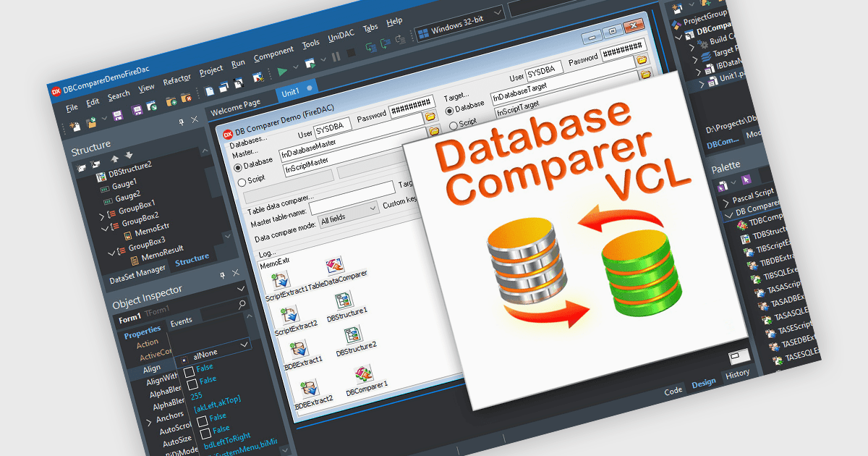Pin the Structure panel
The width and height of the screenshot is (868, 456).
click(x=182, y=124)
